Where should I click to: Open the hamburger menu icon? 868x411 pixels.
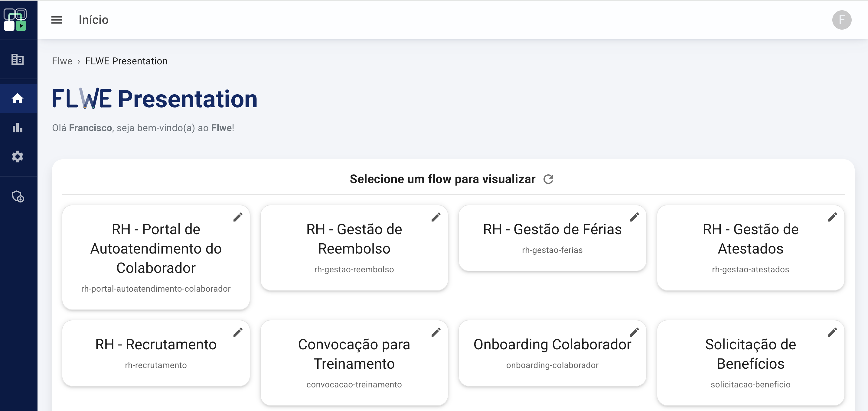[57, 20]
